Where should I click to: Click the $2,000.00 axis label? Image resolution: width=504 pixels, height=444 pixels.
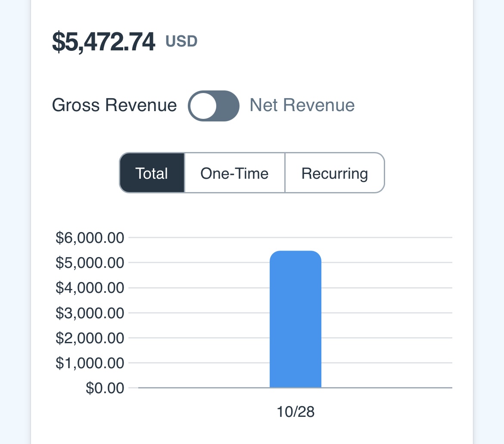[90, 338]
